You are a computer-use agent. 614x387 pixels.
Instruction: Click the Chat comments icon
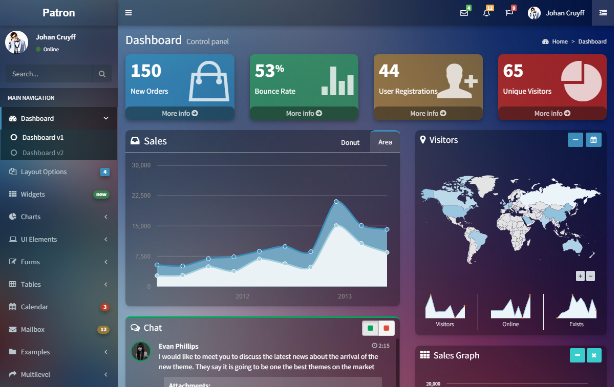(135, 327)
